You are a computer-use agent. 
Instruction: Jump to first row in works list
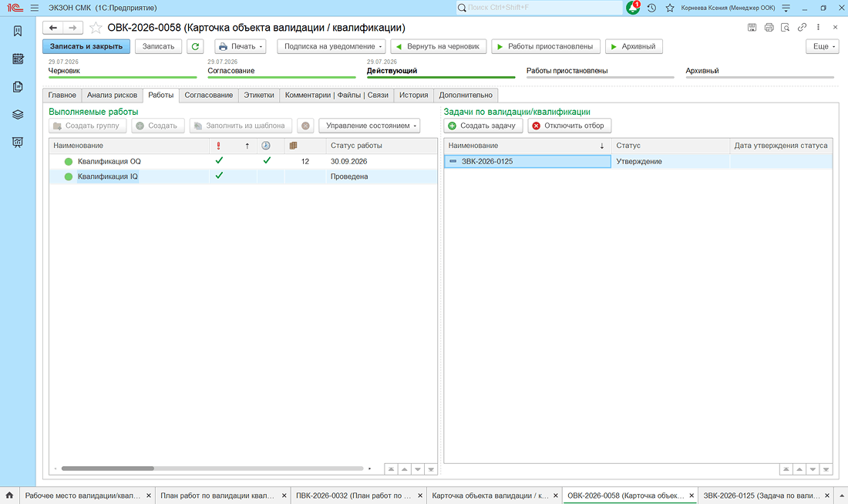coord(391,469)
